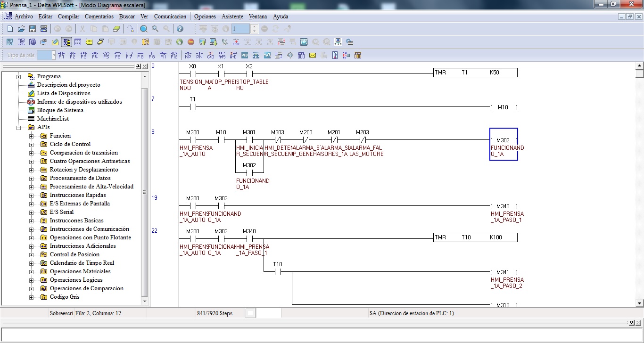Open the Help question mark icon
The image size is (644, 343).
click(180, 29)
